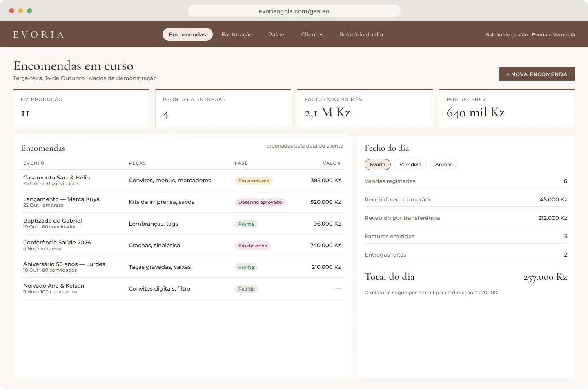The height and width of the screenshot is (389, 588).
Task: Click the Facturado no Mês card
Action: click(x=365, y=108)
